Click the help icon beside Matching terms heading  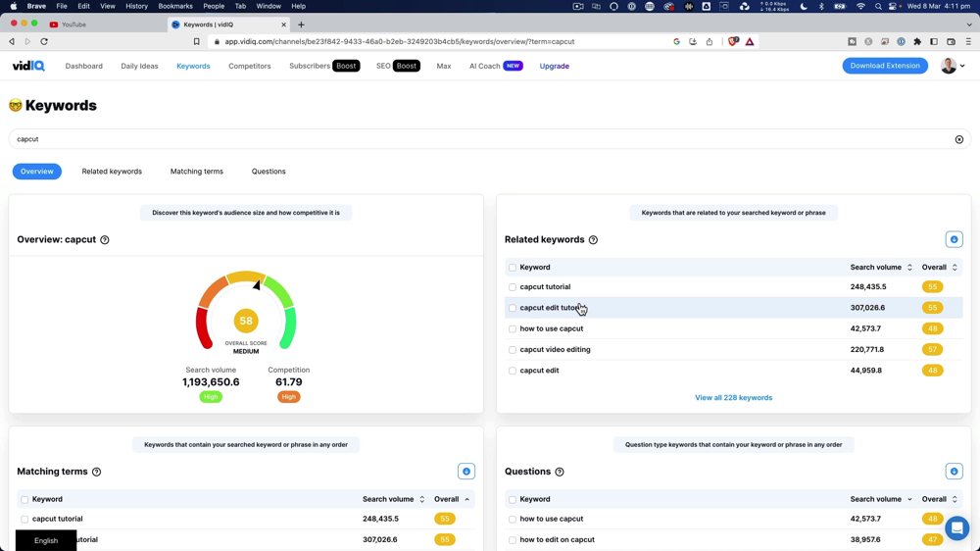point(96,472)
